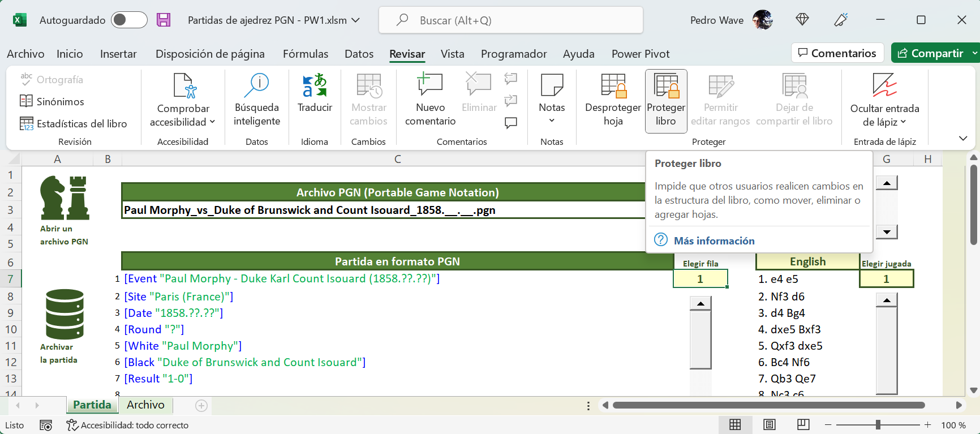
Task: Show comments pane icon
Action: (x=511, y=123)
